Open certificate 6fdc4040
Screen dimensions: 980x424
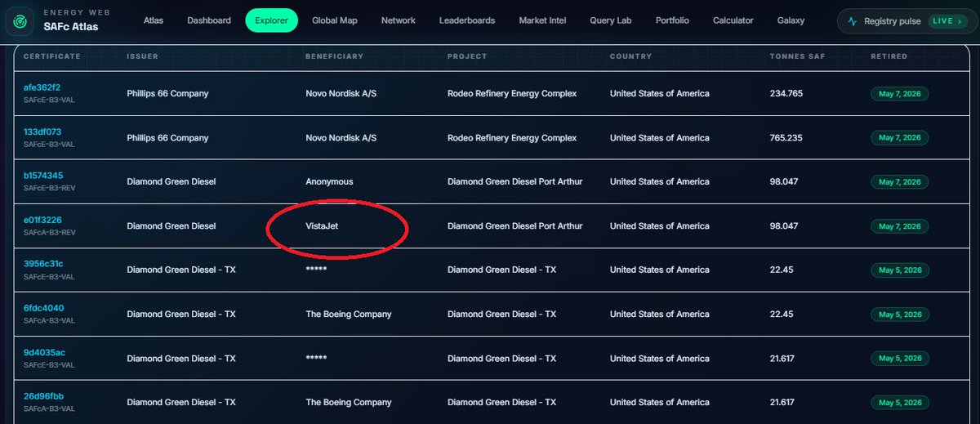click(x=44, y=308)
